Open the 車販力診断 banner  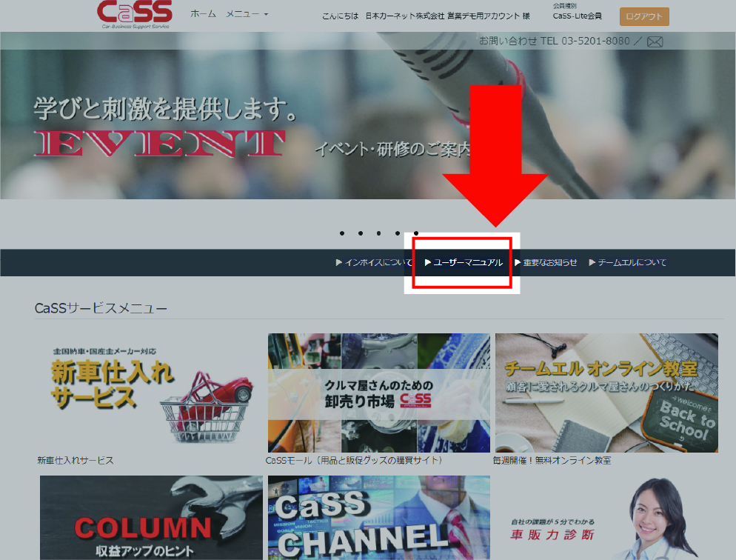pyautogui.click(x=606, y=518)
